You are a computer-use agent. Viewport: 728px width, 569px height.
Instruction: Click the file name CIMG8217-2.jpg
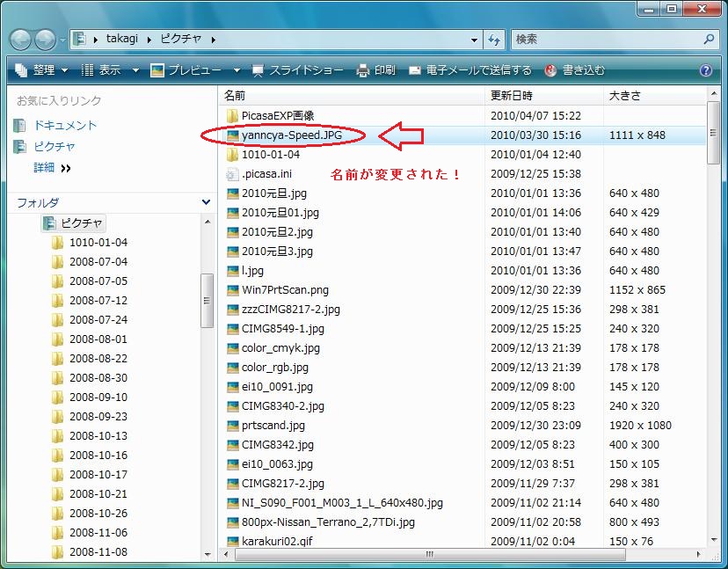point(283,484)
